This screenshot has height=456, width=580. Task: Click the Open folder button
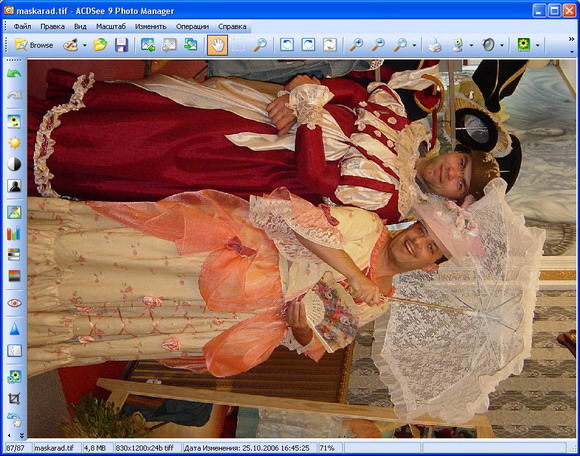coord(100,45)
